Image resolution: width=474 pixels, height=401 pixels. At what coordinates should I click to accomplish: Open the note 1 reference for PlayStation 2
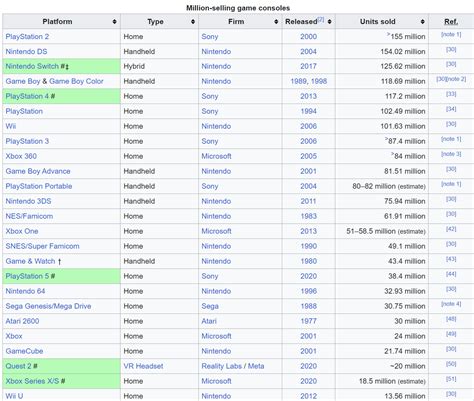451,35
